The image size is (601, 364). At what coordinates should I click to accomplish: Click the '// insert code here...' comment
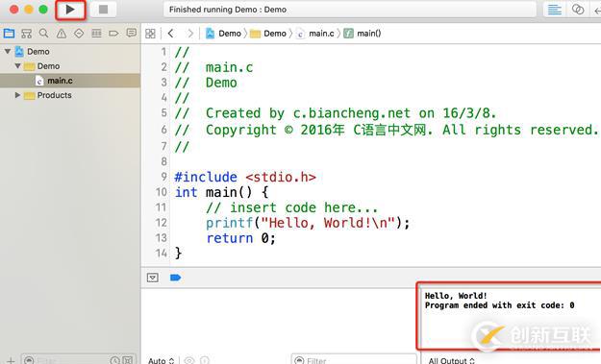click(x=291, y=207)
